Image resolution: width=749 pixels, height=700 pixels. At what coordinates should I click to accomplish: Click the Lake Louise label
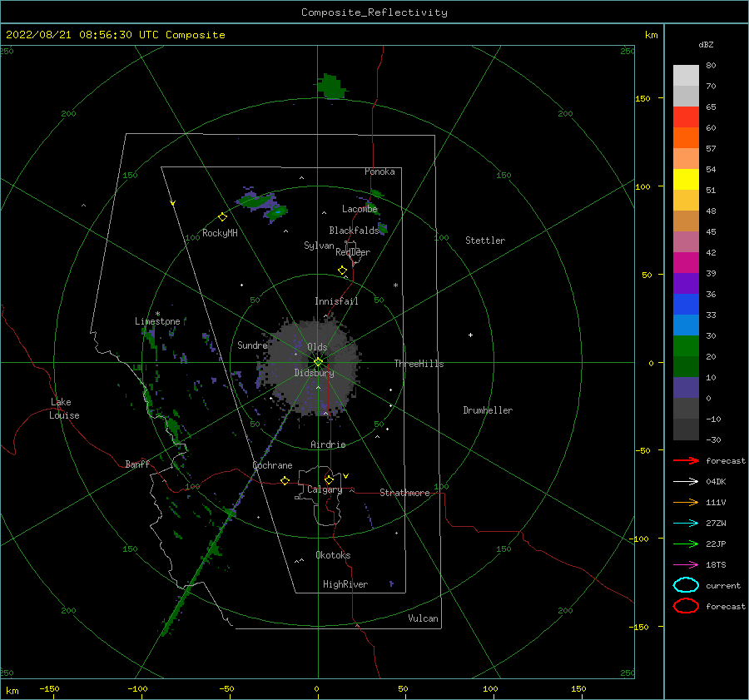tap(64, 409)
